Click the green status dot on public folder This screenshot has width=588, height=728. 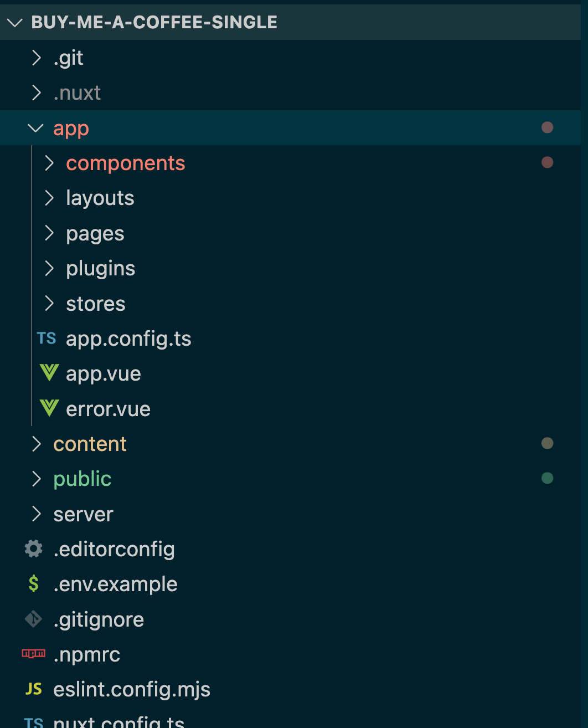(548, 478)
